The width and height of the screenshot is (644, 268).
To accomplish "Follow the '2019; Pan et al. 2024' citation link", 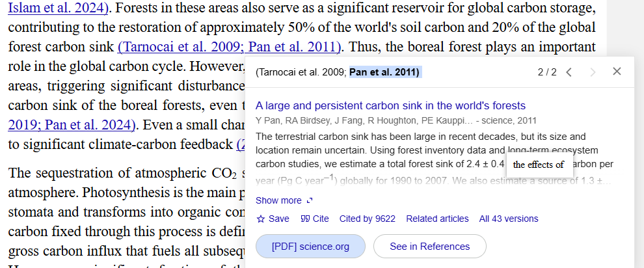I will pos(72,125).
